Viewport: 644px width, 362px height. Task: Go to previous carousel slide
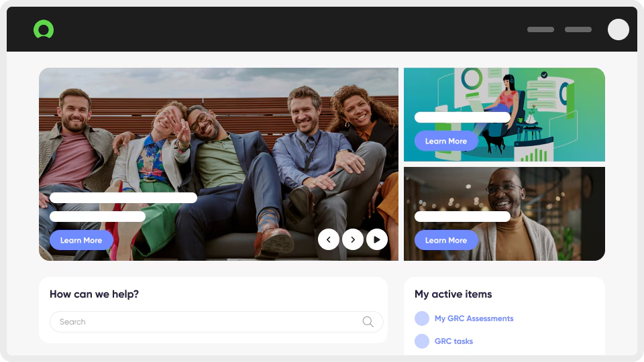[329, 240]
